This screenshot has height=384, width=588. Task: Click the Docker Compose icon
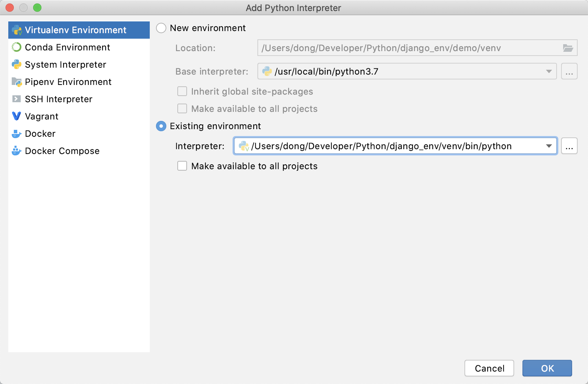click(17, 151)
